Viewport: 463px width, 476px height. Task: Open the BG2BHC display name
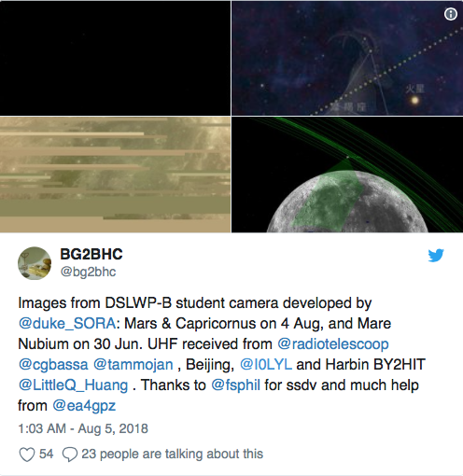(91, 254)
